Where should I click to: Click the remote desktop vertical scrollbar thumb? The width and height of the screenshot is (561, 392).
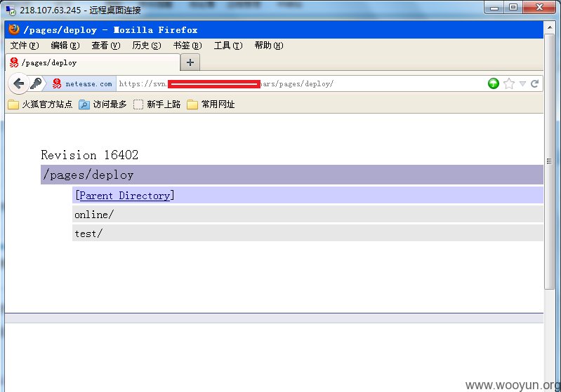coord(549,161)
